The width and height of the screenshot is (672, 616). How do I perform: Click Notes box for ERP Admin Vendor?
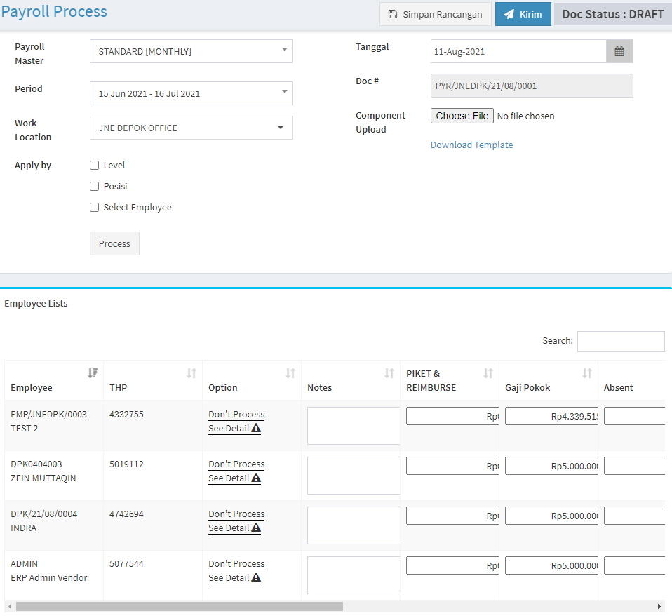[354, 575]
